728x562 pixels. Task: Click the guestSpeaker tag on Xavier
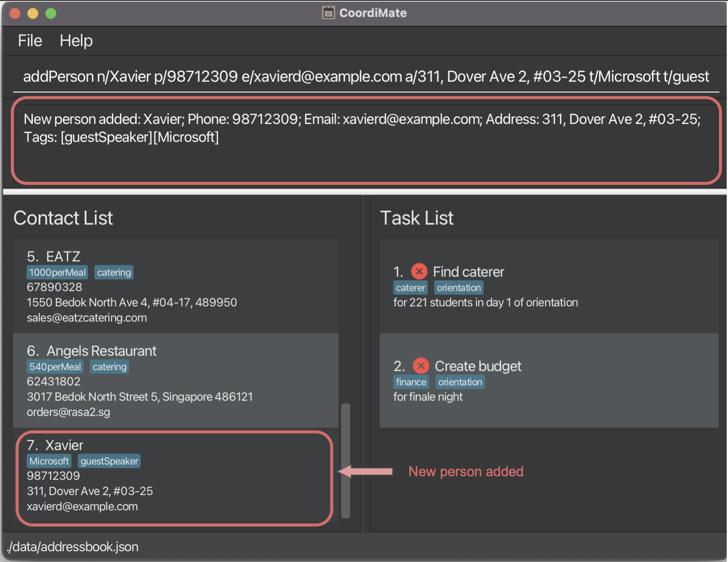[x=109, y=461]
